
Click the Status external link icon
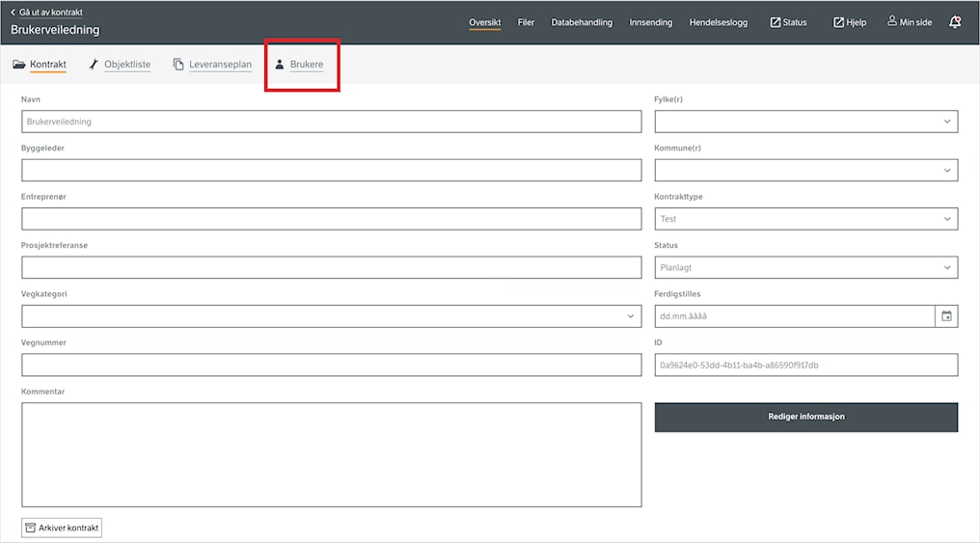pos(775,22)
